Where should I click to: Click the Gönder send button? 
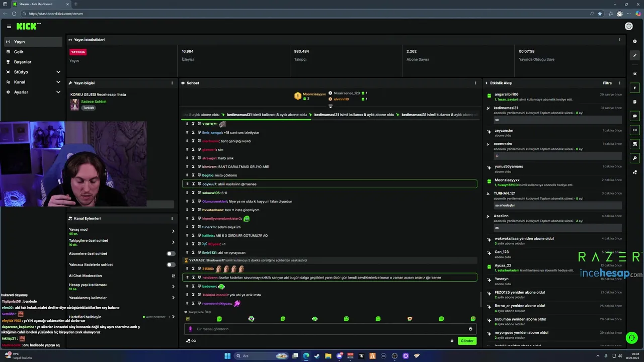tap(467, 341)
